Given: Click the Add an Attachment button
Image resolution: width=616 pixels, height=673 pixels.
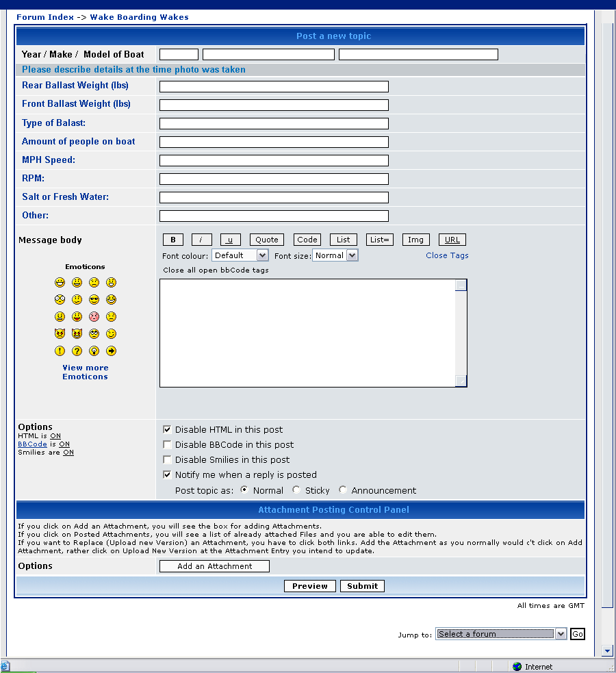Looking at the screenshot, I should pyautogui.click(x=214, y=566).
